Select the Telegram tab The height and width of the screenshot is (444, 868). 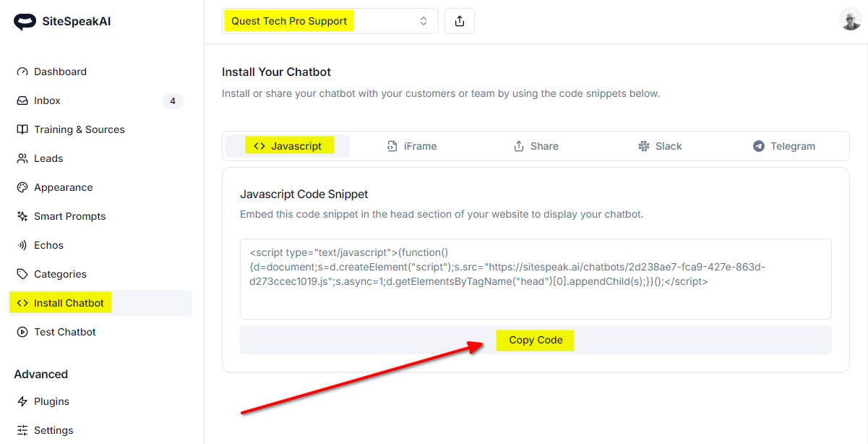click(783, 146)
